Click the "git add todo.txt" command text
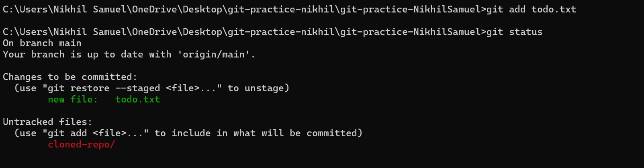The image size is (644, 168). coord(531,9)
